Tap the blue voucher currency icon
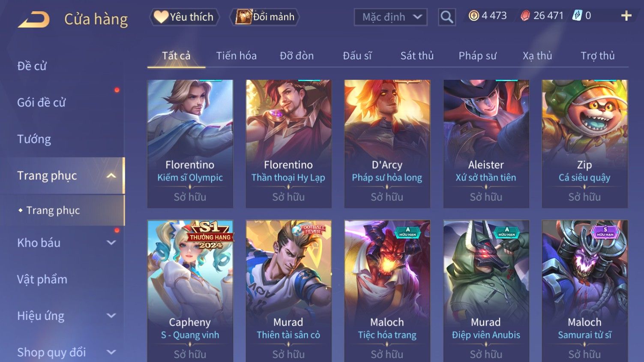Screen dimensions: 644x362 577,16
